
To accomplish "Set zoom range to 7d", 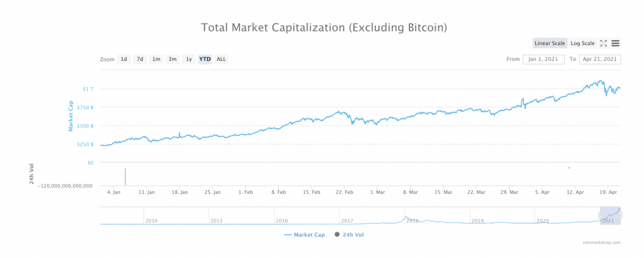I will click(140, 59).
